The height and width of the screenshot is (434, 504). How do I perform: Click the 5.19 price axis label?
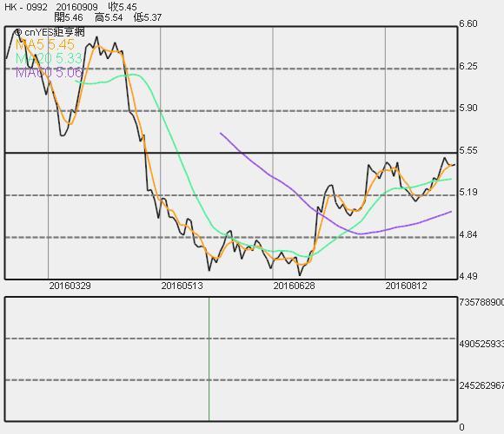(468, 193)
